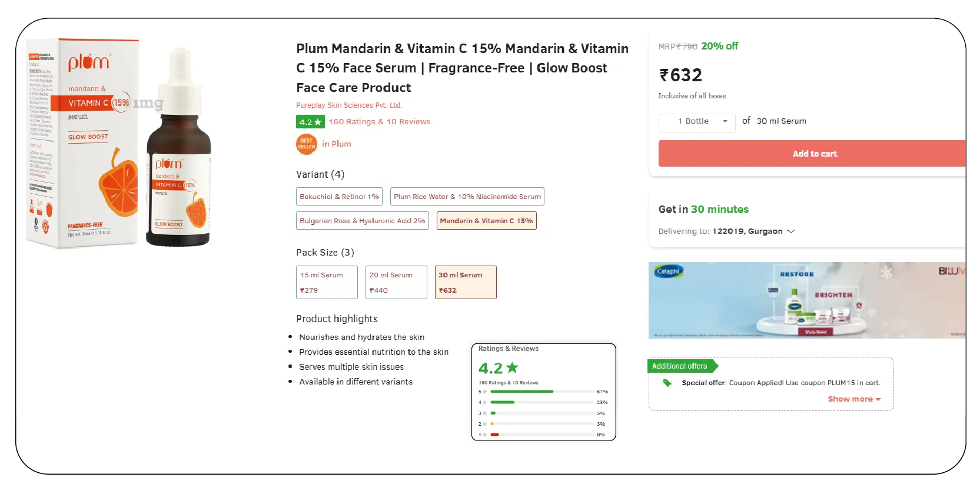Switch to the Mandarin & Vitamin C 15% variant
Screen dimensions: 980x487
[486, 220]
